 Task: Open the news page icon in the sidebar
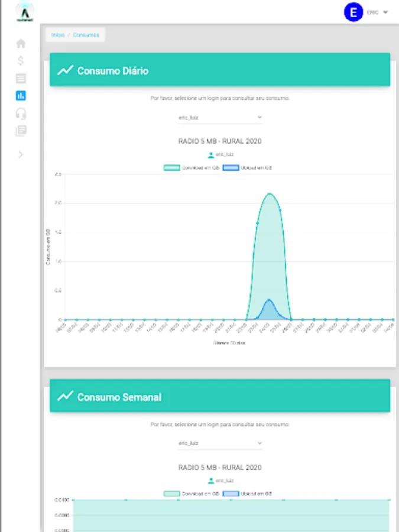coord(21,131)
